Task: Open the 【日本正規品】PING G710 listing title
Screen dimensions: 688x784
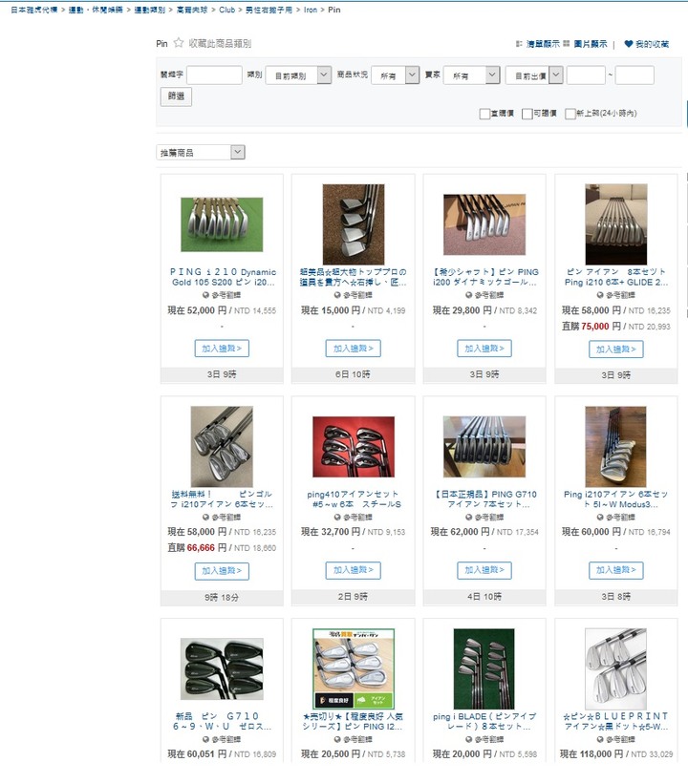Action: tap(484, 499)
